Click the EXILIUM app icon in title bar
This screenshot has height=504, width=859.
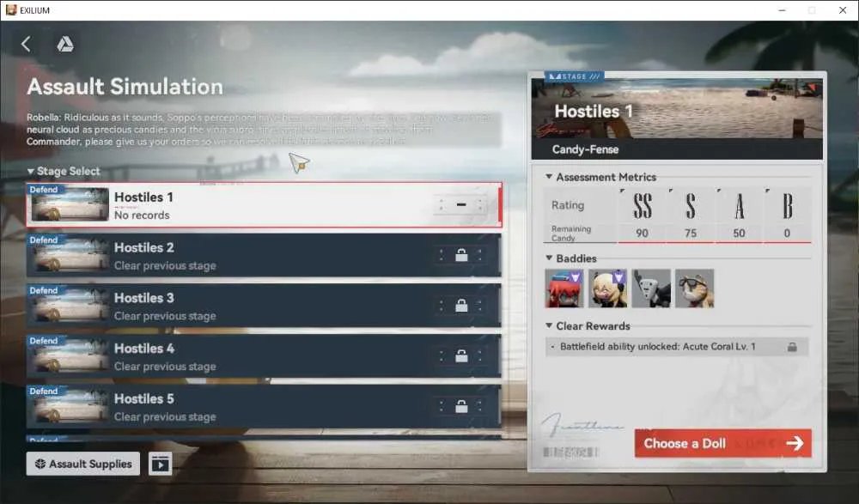[11, 9]
